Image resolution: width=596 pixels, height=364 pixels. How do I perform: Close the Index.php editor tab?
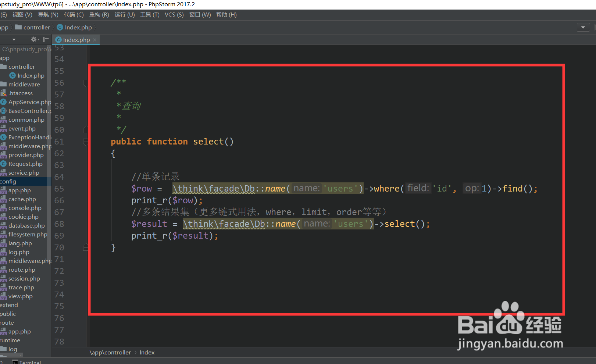(95, 40)
